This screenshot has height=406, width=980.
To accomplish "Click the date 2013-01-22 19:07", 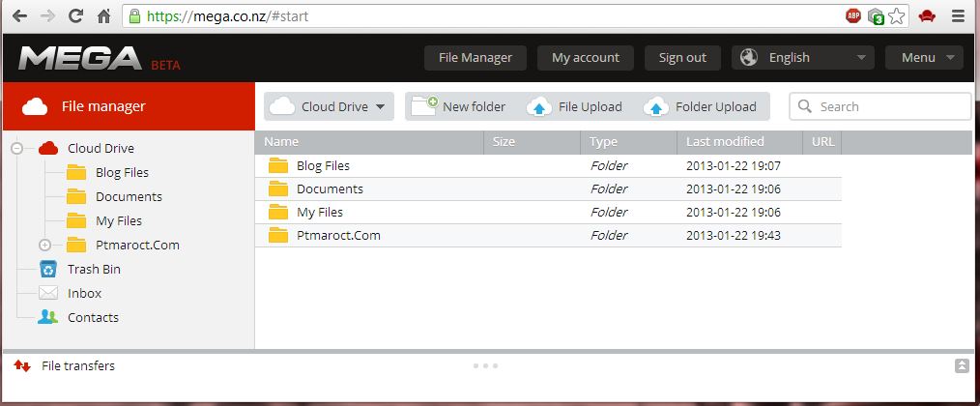I will 734,165.
